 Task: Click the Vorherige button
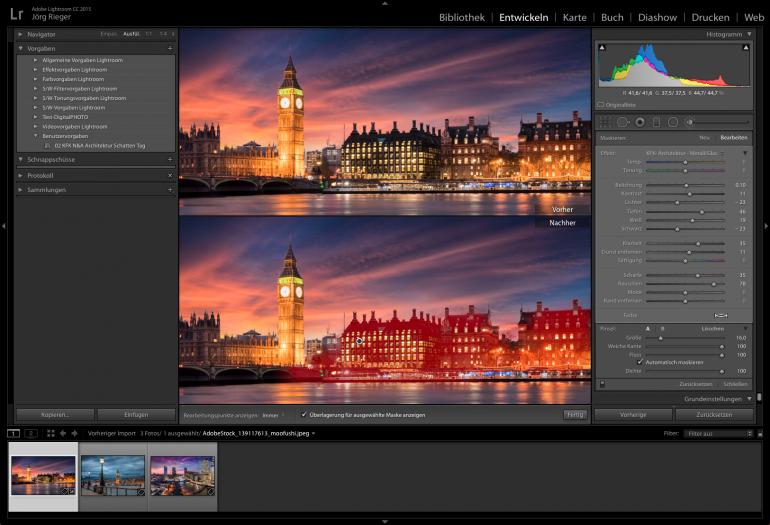[x=633, y=415]
